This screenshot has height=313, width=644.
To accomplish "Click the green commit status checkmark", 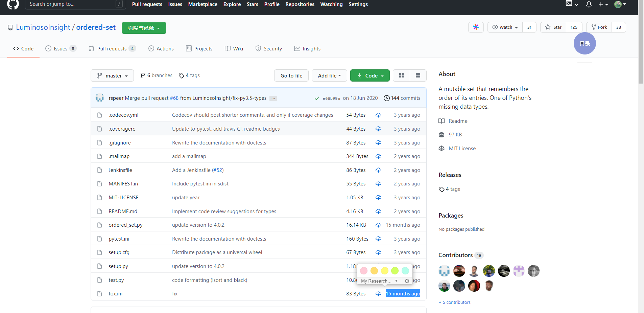I will [x=317, y=98].
